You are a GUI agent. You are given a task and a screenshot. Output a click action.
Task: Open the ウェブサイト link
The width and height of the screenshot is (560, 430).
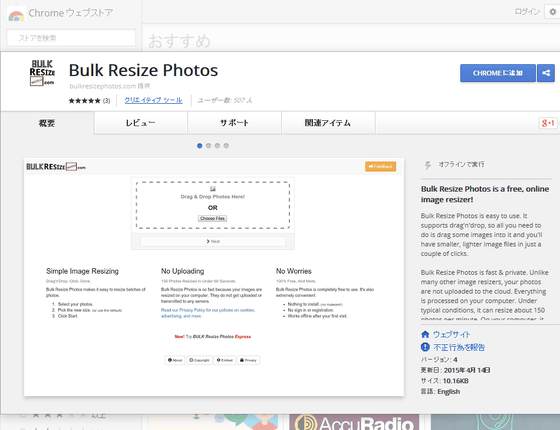coord(451,334)
